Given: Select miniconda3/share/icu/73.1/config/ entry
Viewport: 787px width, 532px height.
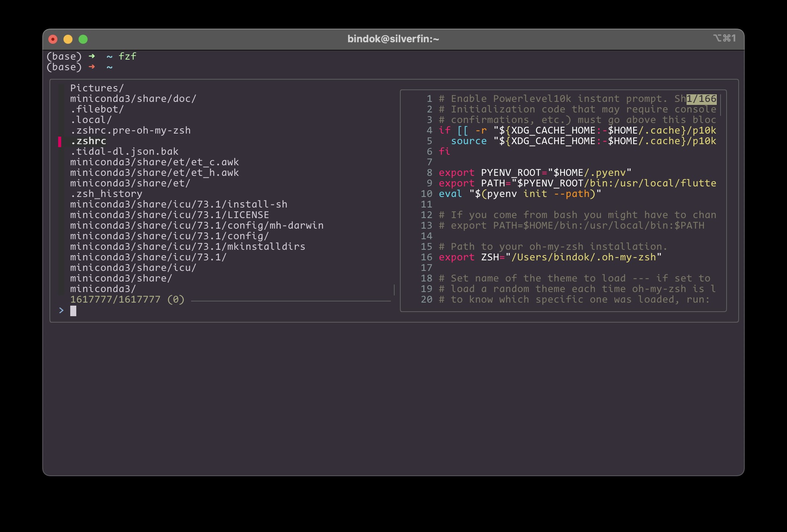Looking at the screenshot, I should click(x=170, y=236).
